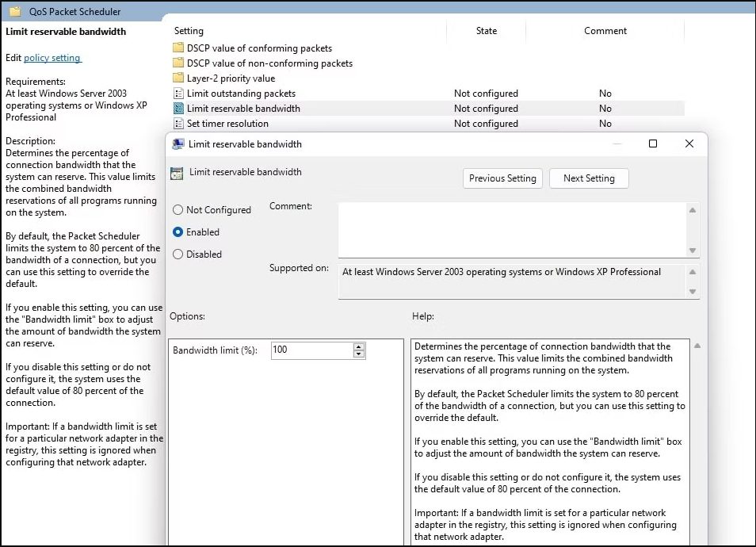Decrease the Bandwidth limit with the down arrow
This screenshot has width=756, height=547.
coord(359,354)
